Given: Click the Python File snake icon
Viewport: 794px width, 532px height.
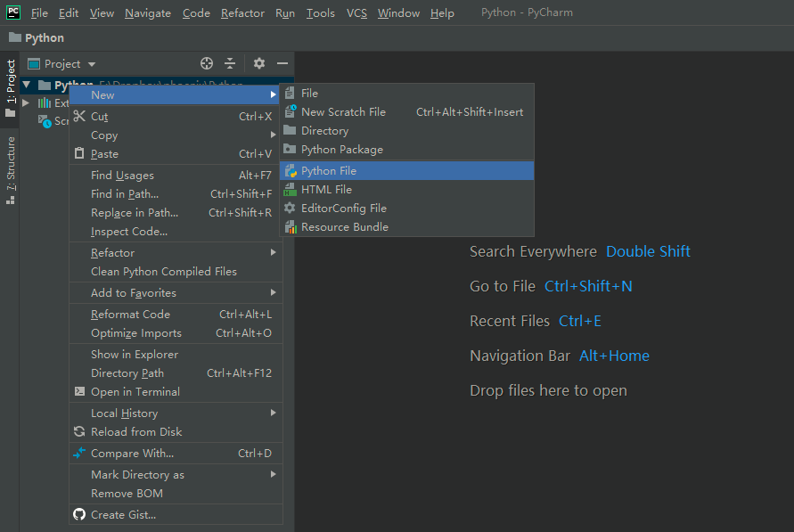Looking at the screenshot, I should [x=291, y=170].
